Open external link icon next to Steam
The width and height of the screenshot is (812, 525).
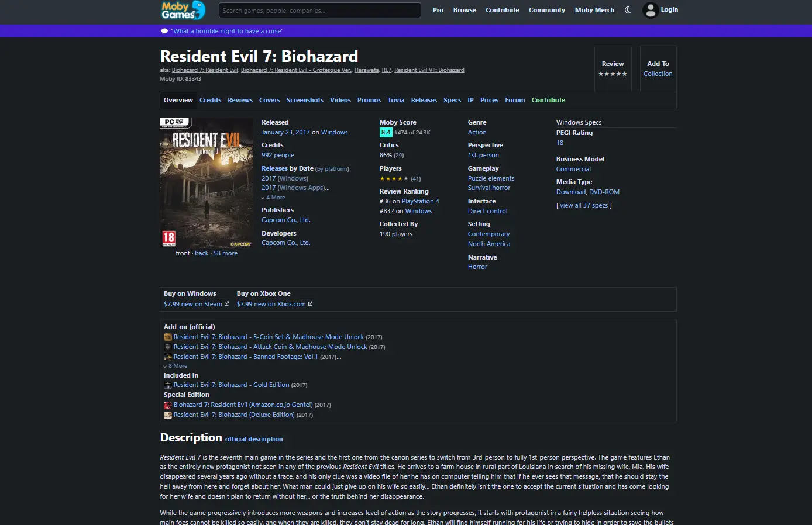click(227, 304)
